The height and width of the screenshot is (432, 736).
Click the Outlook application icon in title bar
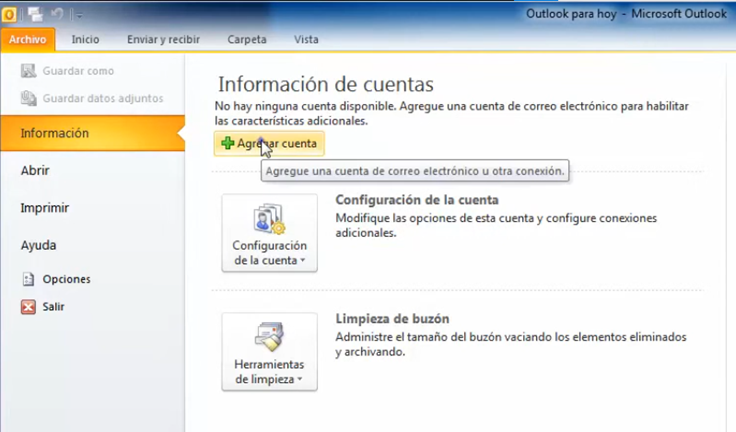(x=8, y=15)
